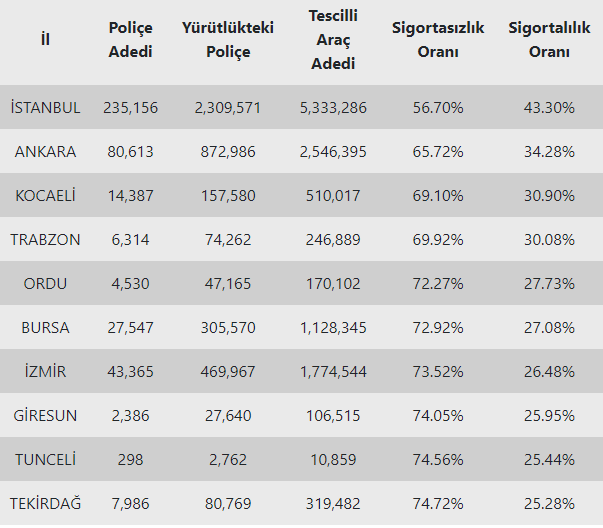Click the TEKİRDAĞ city cell
Image resolution: width=603 pixels, height=528 pixels.
[46, 503]
